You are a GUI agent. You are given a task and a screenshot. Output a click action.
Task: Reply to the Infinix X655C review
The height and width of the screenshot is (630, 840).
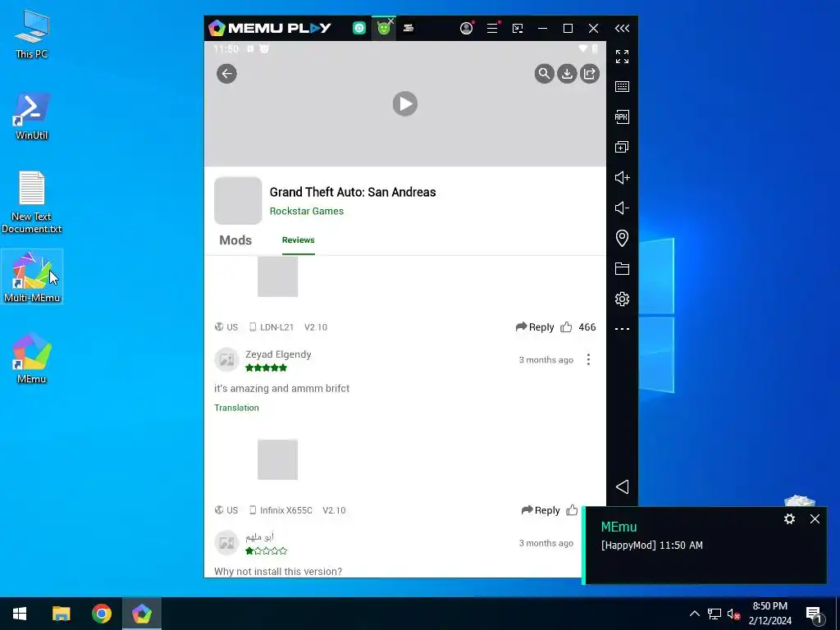point(541,510)
